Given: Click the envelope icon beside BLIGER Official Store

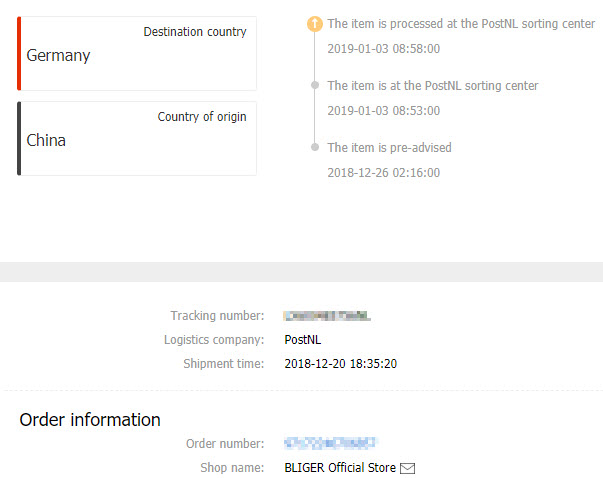Looking at the screenshot, I should pyautogui.click(x=407, y=467).
